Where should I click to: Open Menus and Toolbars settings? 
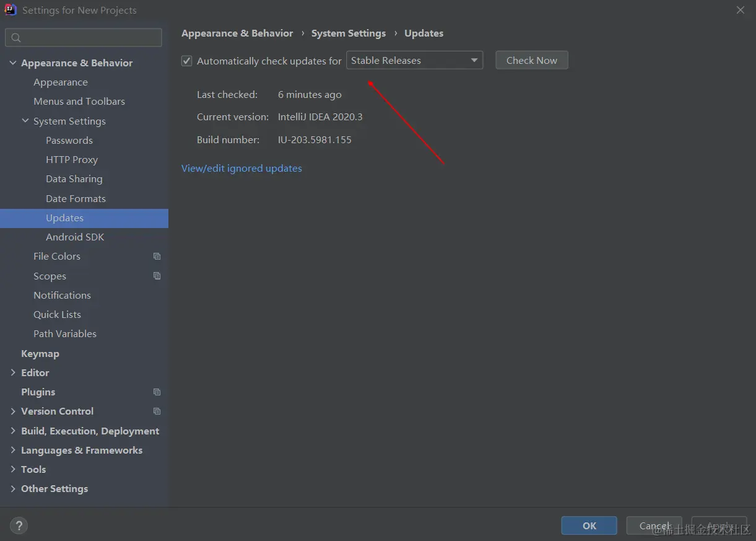pyautogui.click(x=79, y=101)
